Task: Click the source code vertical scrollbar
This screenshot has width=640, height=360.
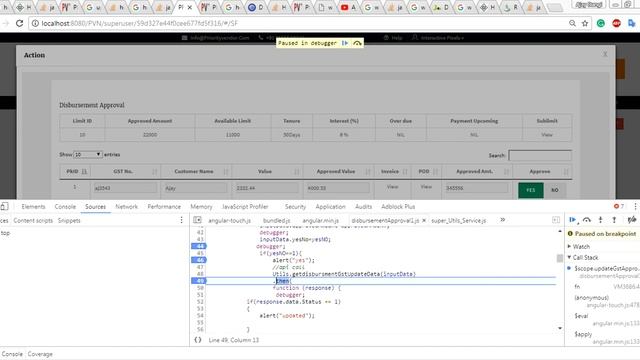Action: (x=560, y=258)
